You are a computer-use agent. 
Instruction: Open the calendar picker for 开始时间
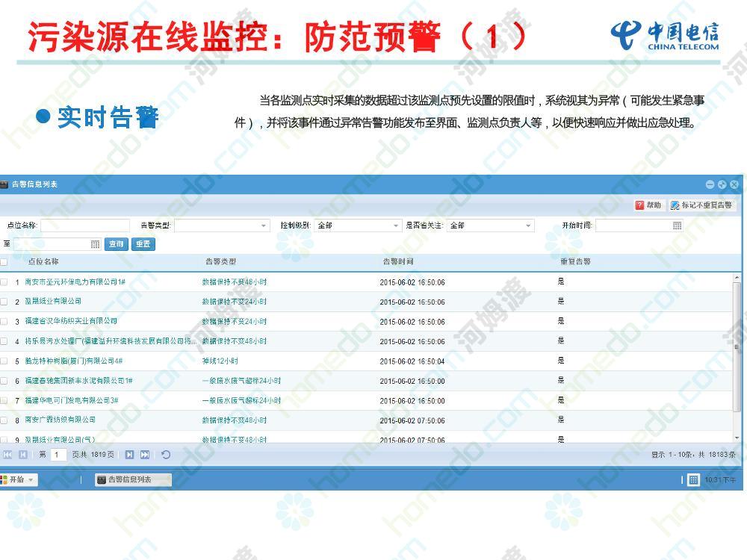coord(677,225)
